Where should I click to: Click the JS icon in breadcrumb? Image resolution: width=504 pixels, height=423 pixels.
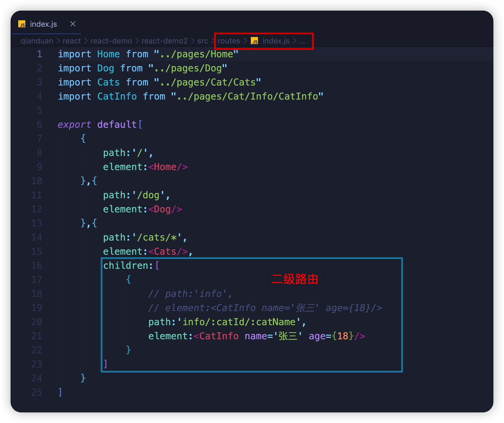pyautogui.click(x=254, y=41)
